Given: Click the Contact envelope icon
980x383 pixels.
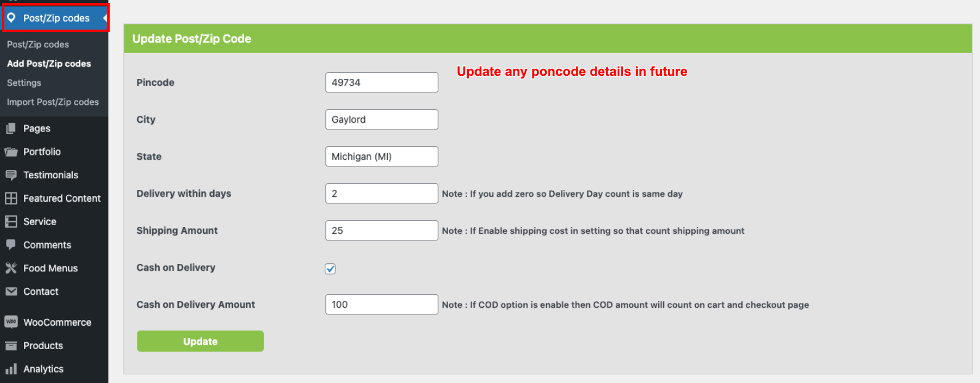Looking at the screenshot, I should 11,292.
